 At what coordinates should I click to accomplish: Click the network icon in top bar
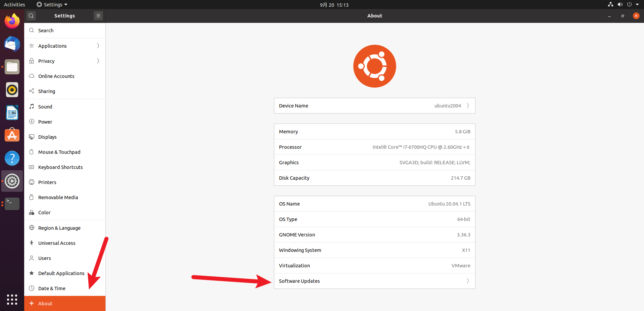click(610, 5)
